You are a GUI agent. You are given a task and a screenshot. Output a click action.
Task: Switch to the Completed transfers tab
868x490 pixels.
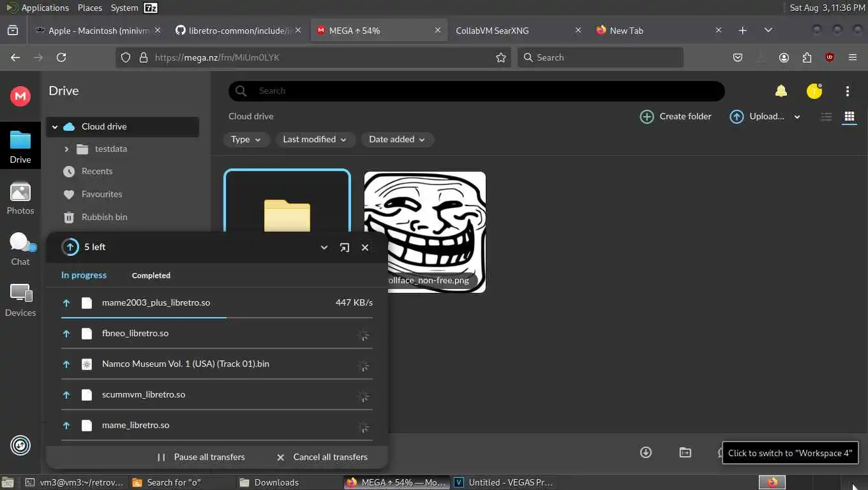tap(151, 276)
